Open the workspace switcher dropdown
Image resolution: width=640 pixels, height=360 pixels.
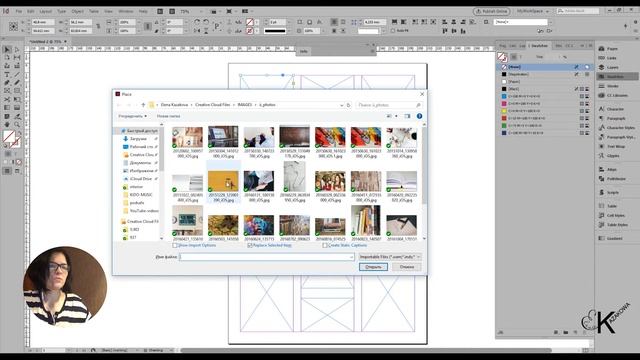point(533,11)
